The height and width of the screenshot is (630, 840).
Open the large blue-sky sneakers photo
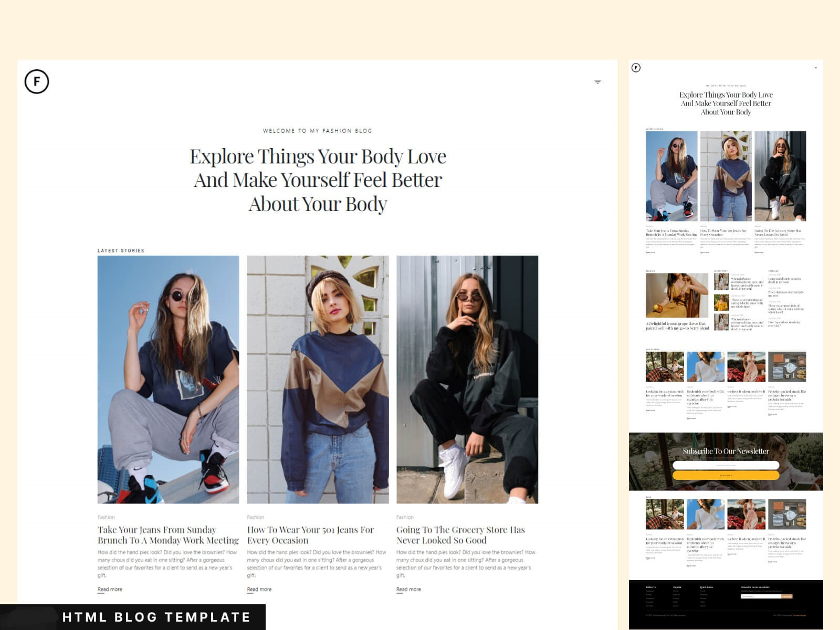[168, 379]
